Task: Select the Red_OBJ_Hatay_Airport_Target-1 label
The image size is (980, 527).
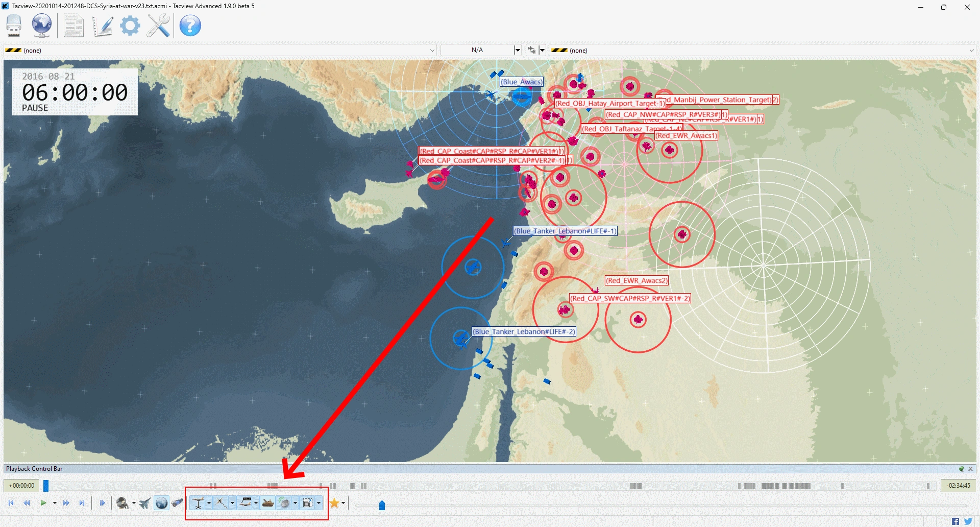Action: [610, 103]
